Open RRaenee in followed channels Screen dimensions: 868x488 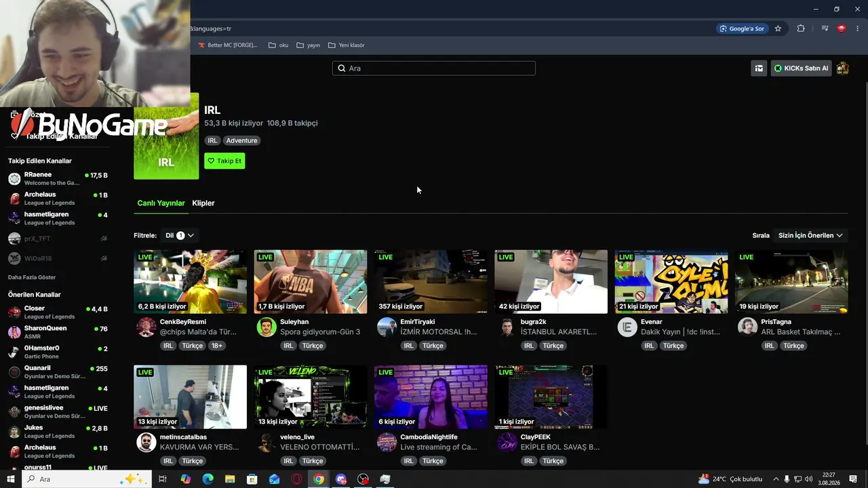tap(58, 179)
